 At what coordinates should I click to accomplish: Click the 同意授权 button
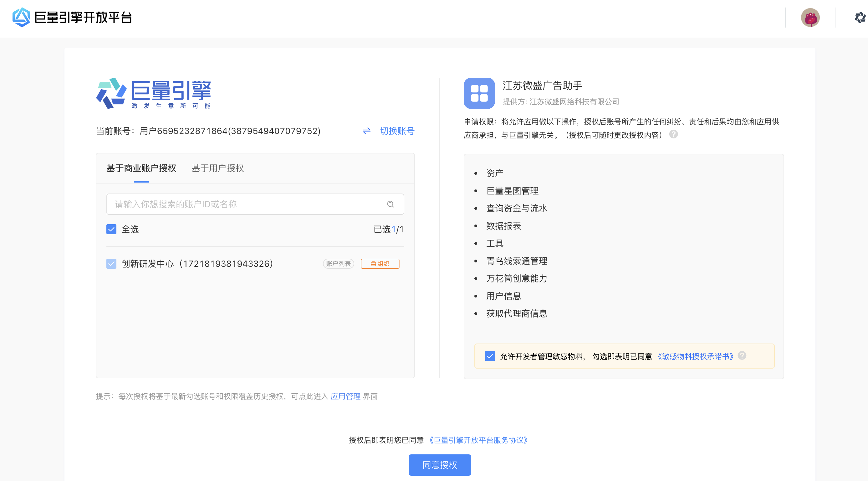coord(440,465)
